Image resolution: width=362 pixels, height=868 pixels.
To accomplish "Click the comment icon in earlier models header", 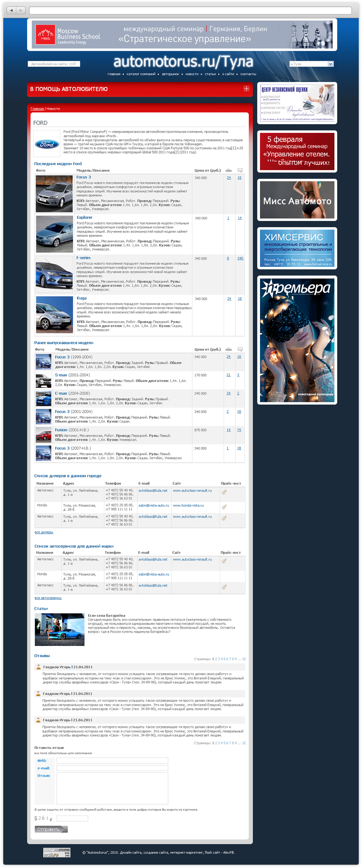I will pos(240,349).
